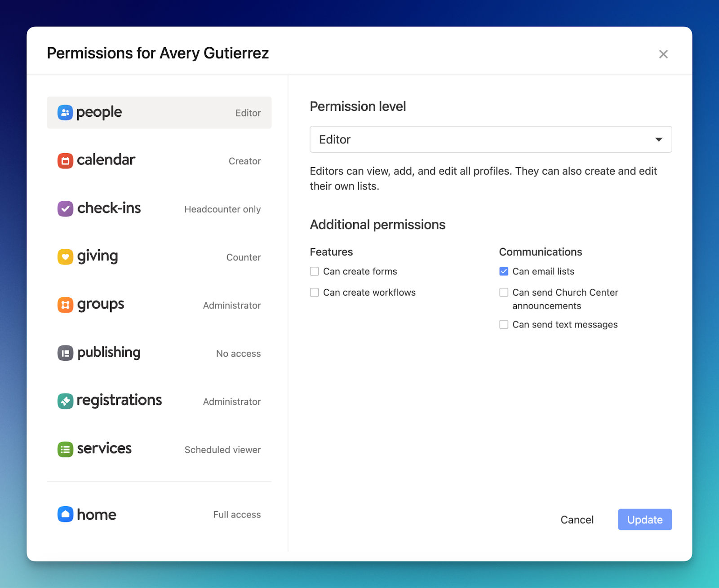Screen dimensions: 719x588
Task: Open the green Services list icon
Action: pyautogui.click(x=65, y=449)
